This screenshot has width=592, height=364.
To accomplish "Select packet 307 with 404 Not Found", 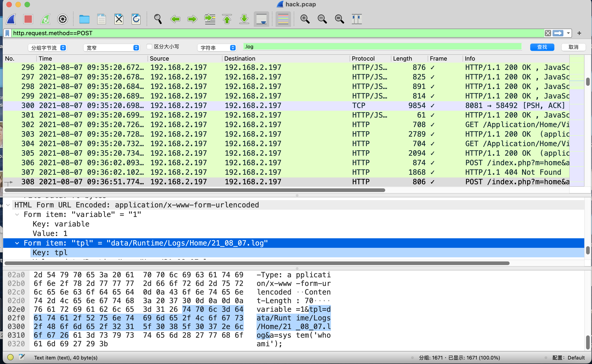I will [286, 172].
